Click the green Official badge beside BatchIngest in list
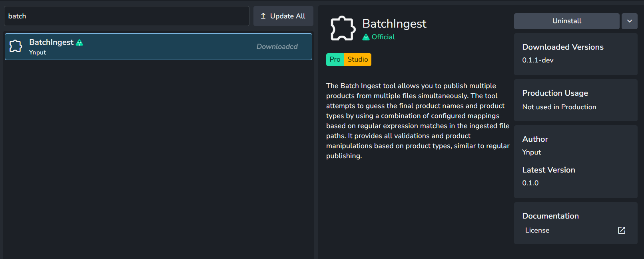This screenshot has width=644, height=259. point(80,42)
